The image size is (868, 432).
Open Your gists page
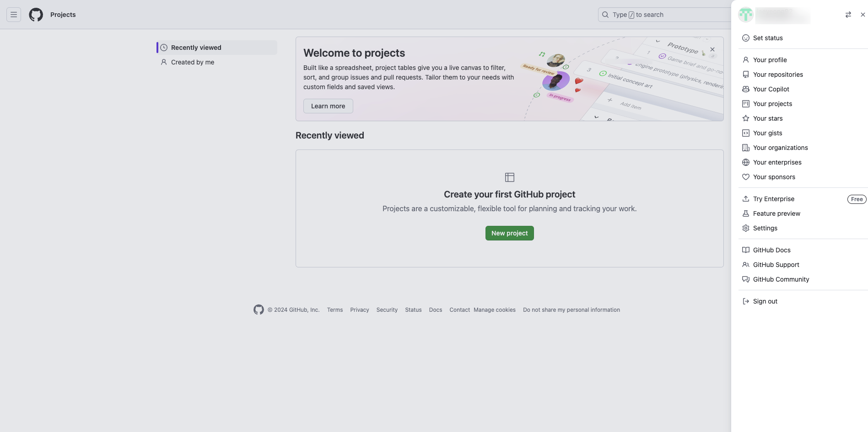[x=767, y=133]
